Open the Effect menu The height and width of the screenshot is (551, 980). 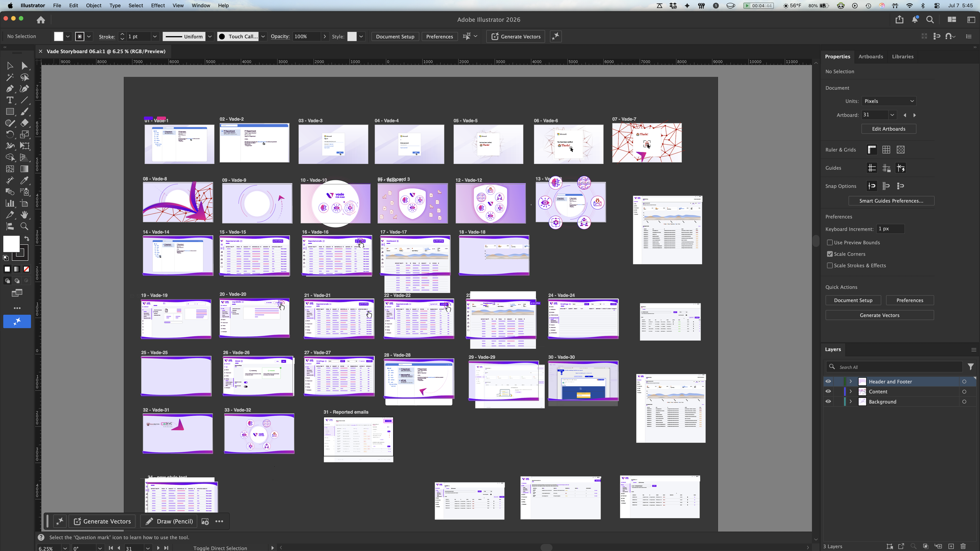158,5
